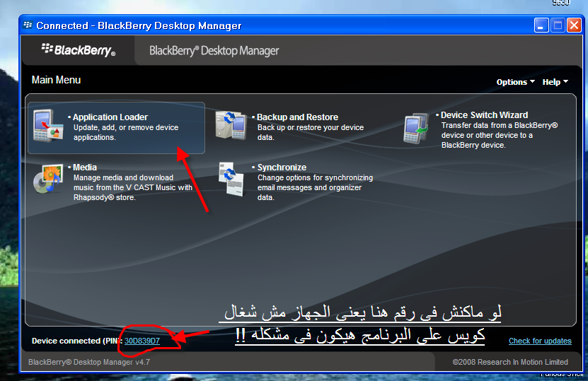Click the 'BlackBerry Desktop Manager' header title
588x381 pixels.
(214, 51)
